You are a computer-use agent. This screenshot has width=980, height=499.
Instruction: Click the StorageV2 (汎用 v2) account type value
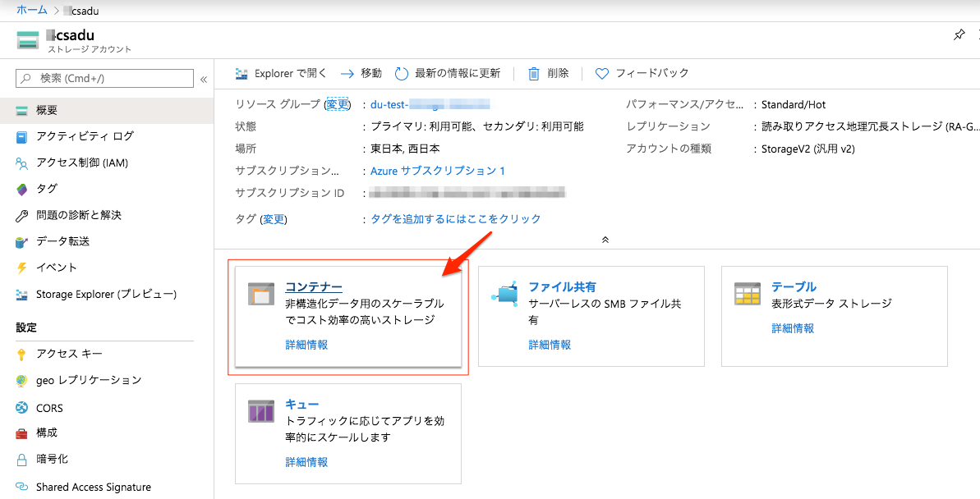point(807,149)
